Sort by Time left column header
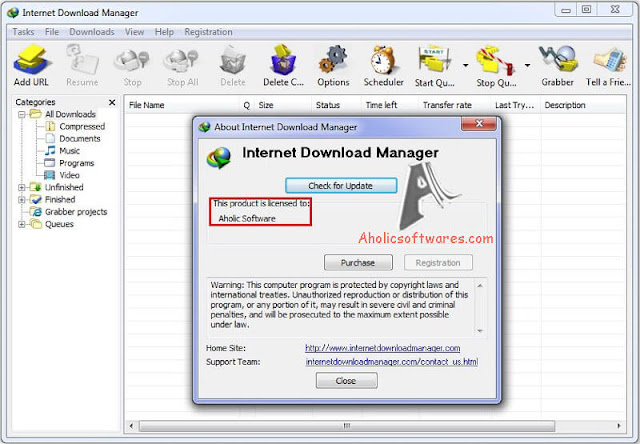This screenshot has width=640, height=444. coord(390,105)
